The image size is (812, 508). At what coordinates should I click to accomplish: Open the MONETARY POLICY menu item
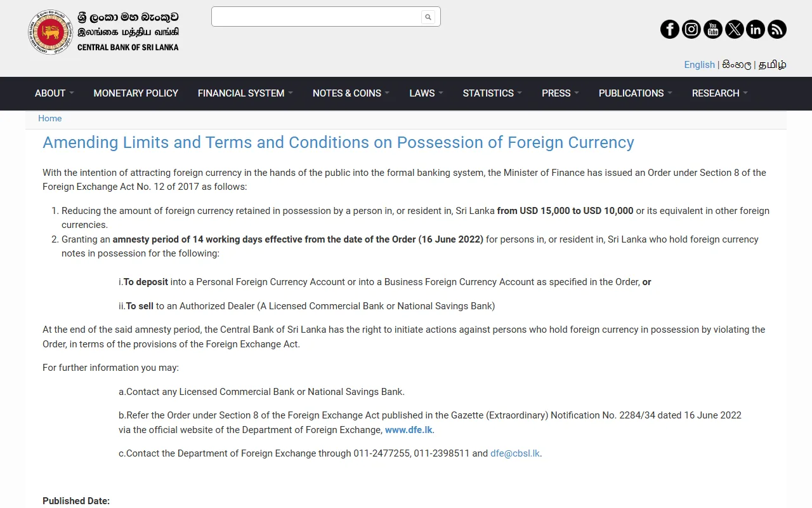pyautogui.click(x=136, y=93)
